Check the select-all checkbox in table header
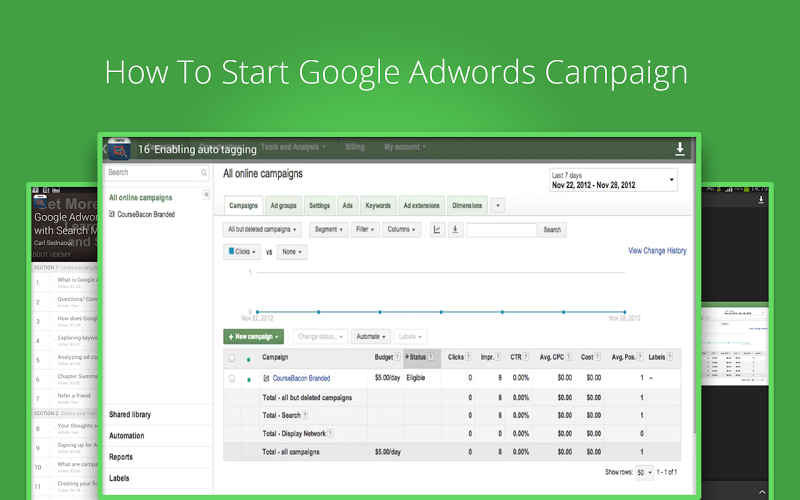The image size is (800, 500). [232, 358]
